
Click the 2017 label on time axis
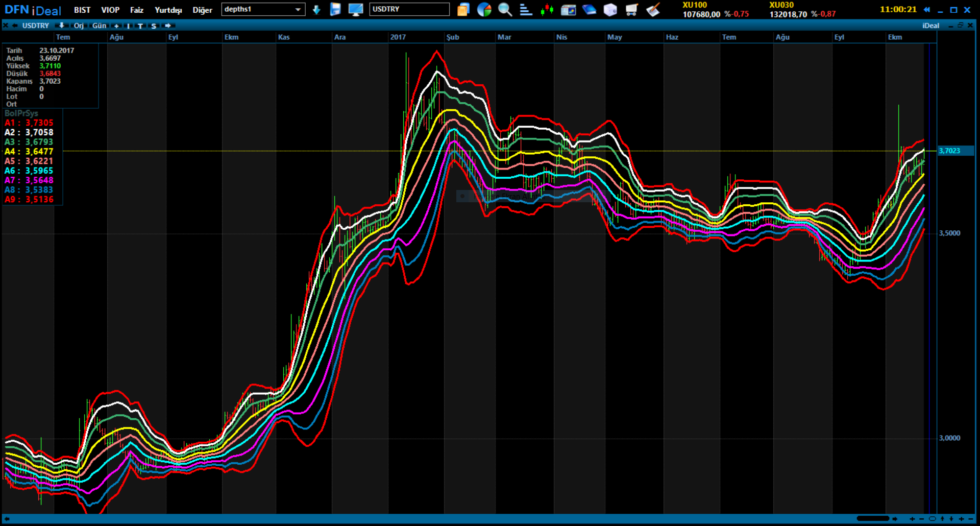pyautogui.click(x=398, y=37)
